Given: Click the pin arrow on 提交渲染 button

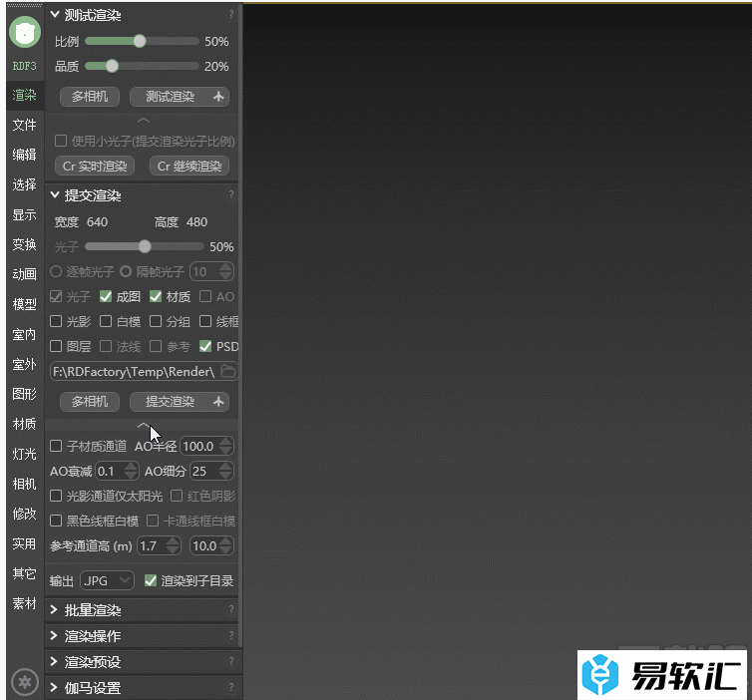Looking at the screenshot, I should click(x=218, y=402).
